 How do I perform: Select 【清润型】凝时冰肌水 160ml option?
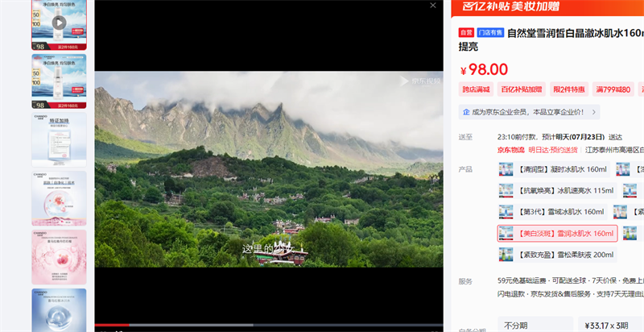coord(552,169)
